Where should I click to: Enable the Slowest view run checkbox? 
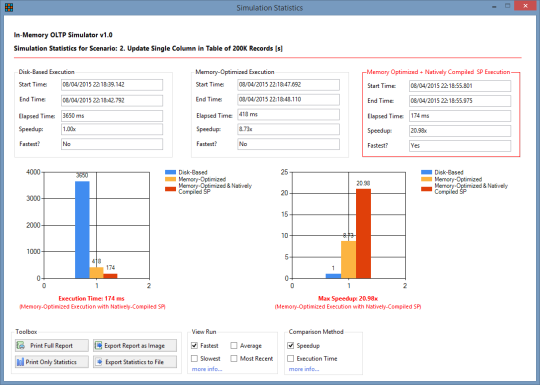click(195, 358)
